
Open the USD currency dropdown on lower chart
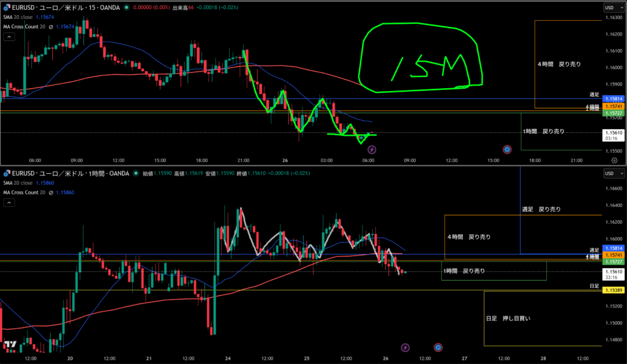click(x=610, y=173)
